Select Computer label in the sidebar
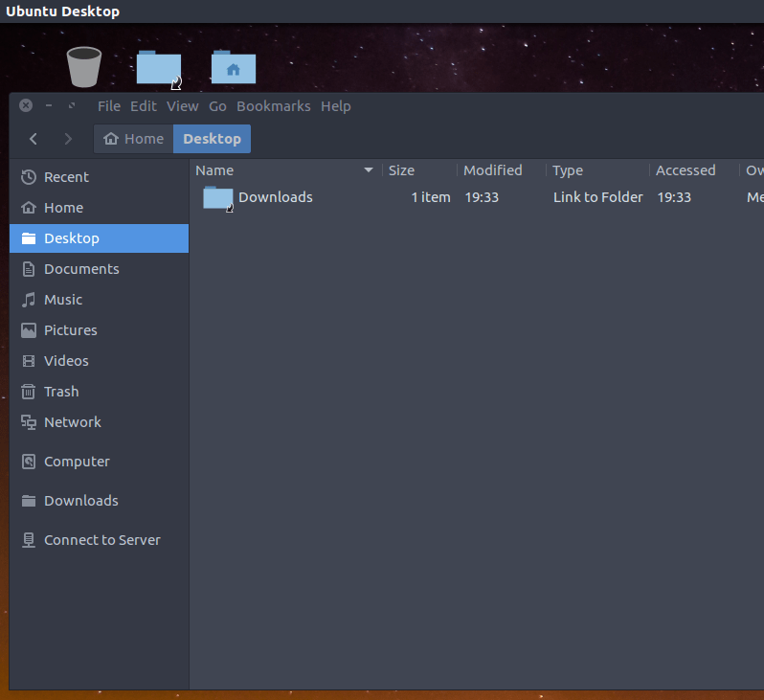 click(77, 462)
